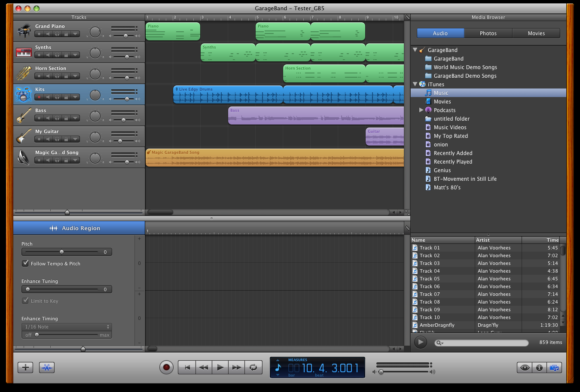Show automation for Synths track
Screen dimensions: 580x392
(76, 55)
